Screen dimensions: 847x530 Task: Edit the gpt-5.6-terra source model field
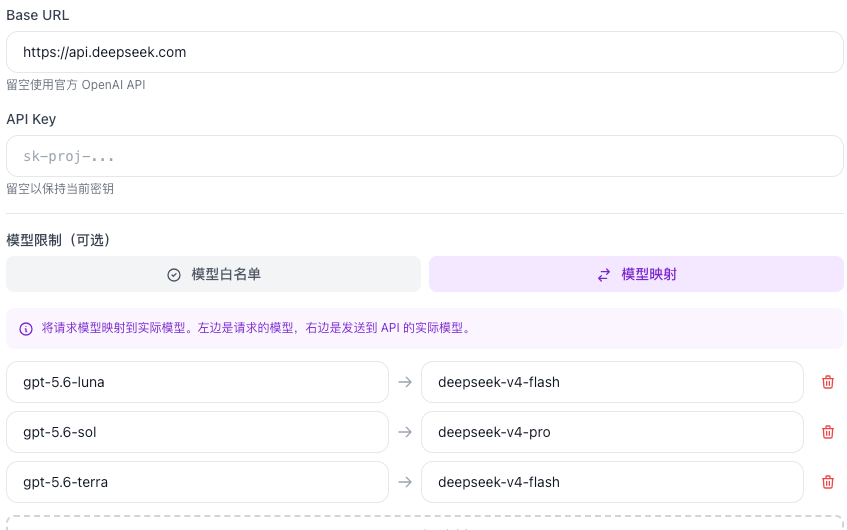tap(197, 482)
